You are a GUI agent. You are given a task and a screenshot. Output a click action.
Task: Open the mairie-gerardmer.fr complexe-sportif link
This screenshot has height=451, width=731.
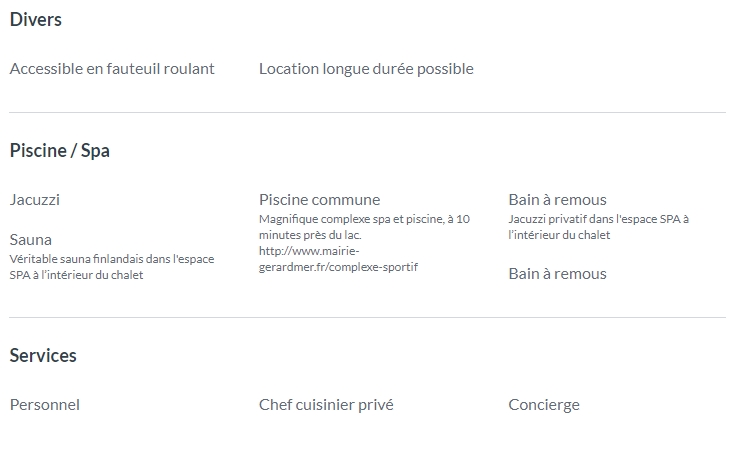pyautogui.click(x=338, y=259)
